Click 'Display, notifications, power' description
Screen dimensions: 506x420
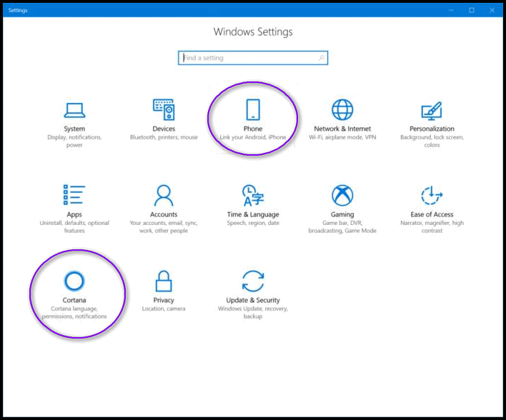(x=74, y=141)
